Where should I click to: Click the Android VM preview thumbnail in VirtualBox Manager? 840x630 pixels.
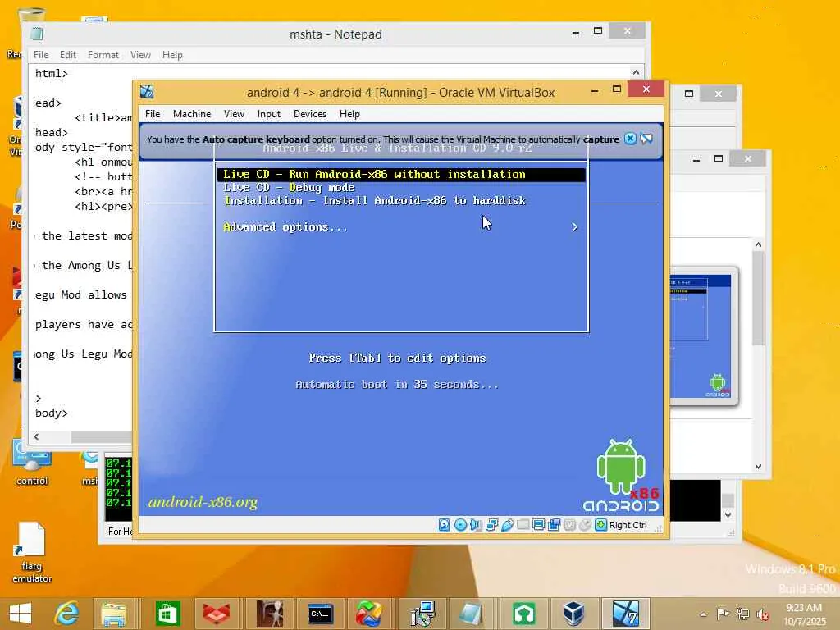704,336
